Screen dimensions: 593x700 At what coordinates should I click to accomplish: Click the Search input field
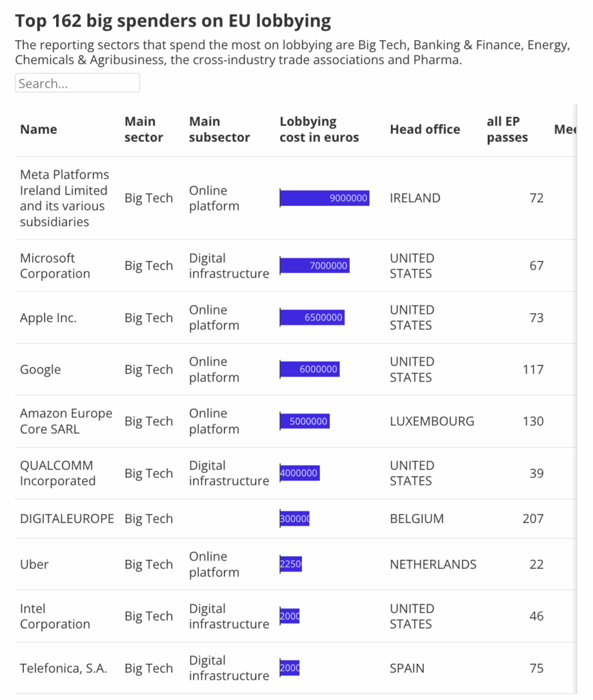coord(77,83)
